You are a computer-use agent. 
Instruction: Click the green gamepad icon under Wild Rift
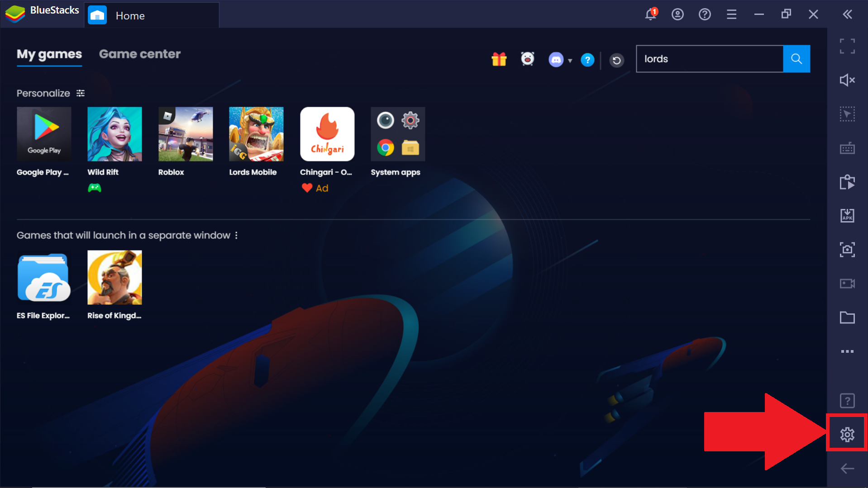[x=95, y=188]
